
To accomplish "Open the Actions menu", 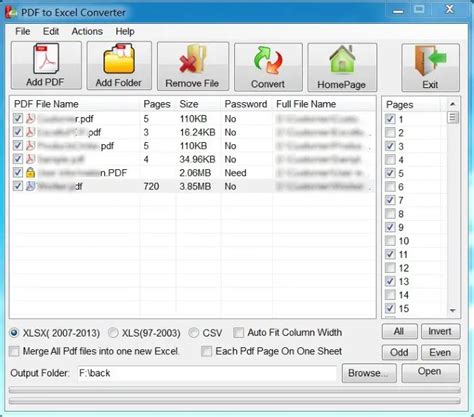I will click(87, 31).
